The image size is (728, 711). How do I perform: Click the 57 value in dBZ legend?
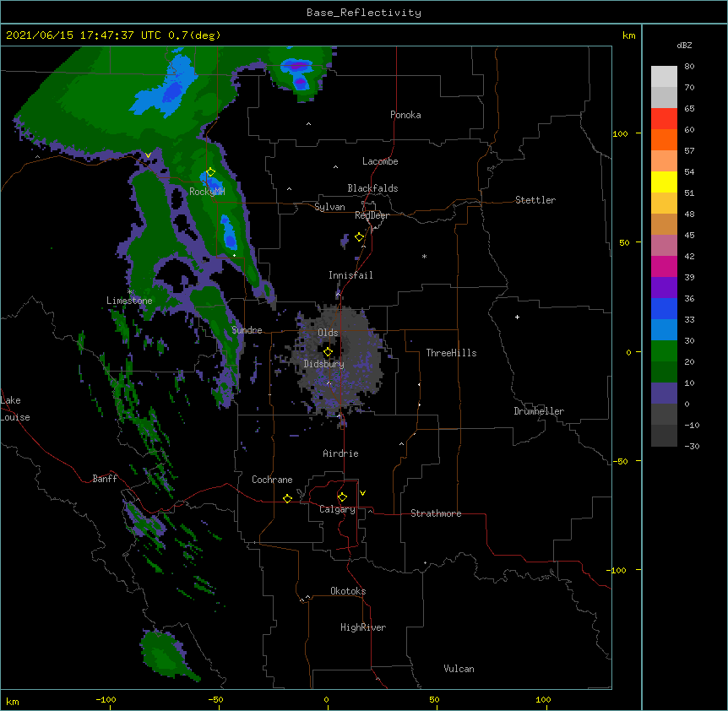pos(689,151)
